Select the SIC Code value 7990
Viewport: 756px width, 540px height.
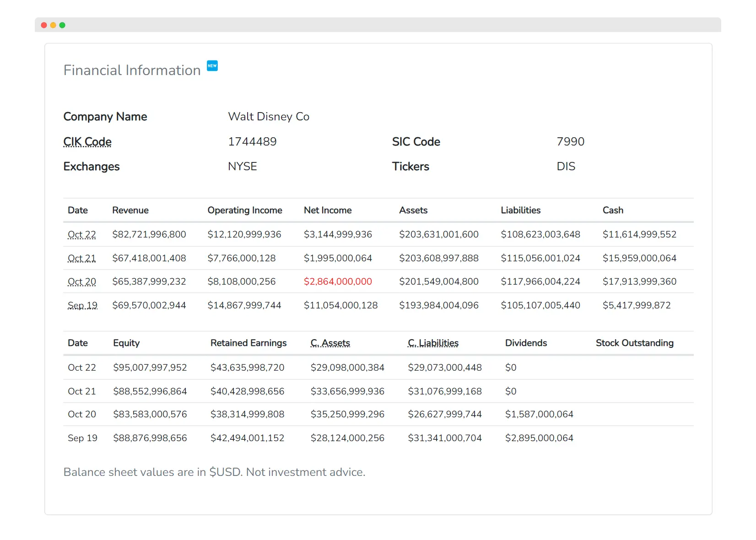(x=571, y=141)
